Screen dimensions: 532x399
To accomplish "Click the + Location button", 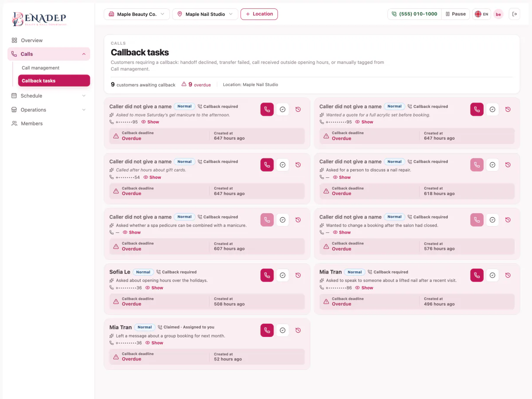I will [259, 14].
